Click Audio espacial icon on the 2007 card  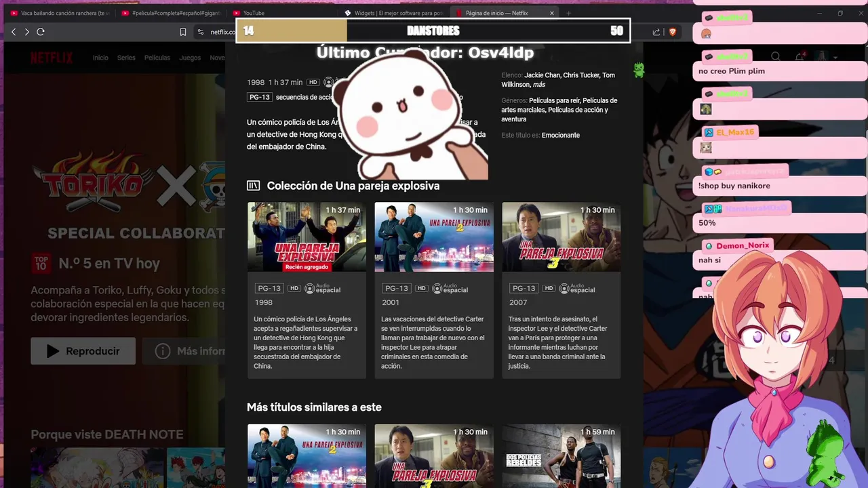pos(578,289)
